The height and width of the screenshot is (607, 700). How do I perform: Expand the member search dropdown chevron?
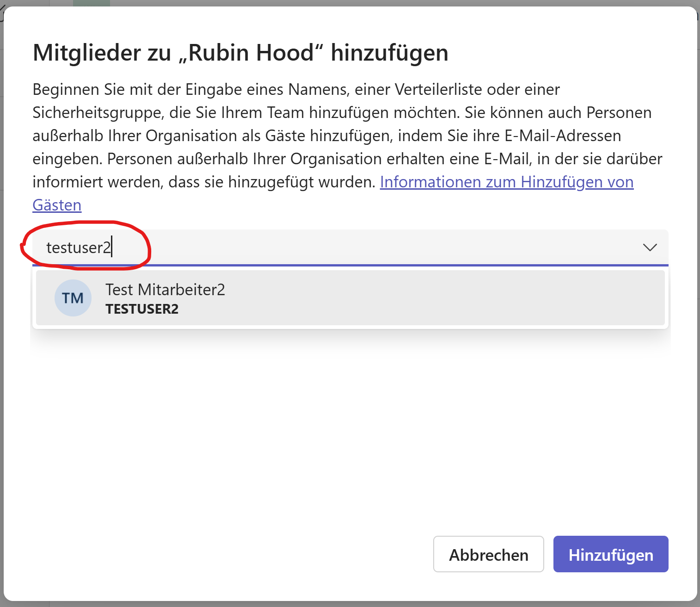pos(650,248)
